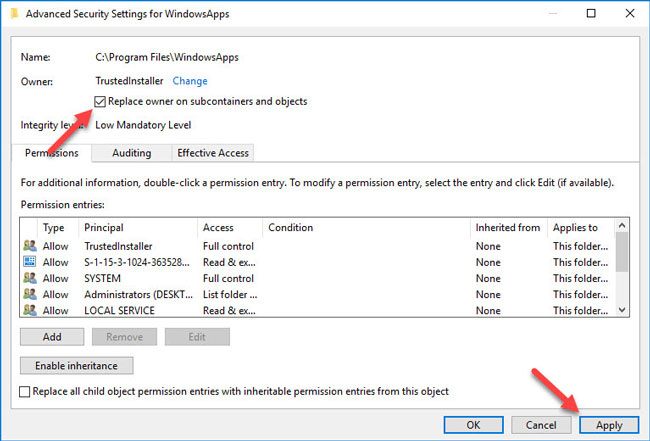The width and height of the screenshot is (650, 441).
Task: Select the TrustedInstaller principal entry
Action: (x=118, y=246)
